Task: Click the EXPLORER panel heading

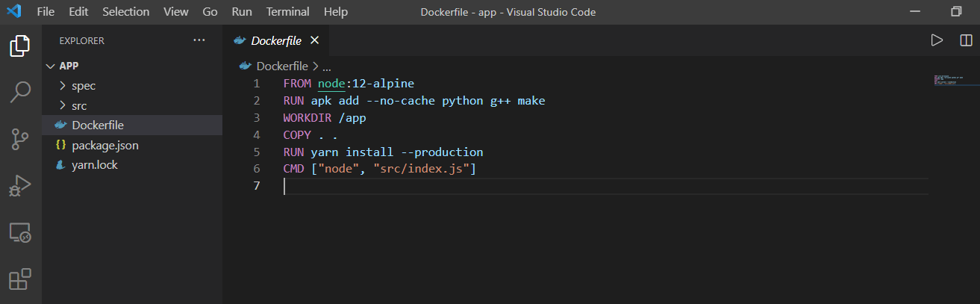Action: point(81,40)
